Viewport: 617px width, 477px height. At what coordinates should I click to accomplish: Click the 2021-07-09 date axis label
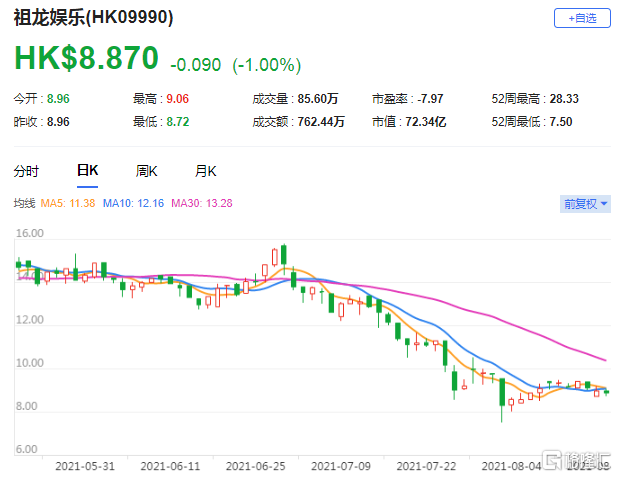coord(341,466)
